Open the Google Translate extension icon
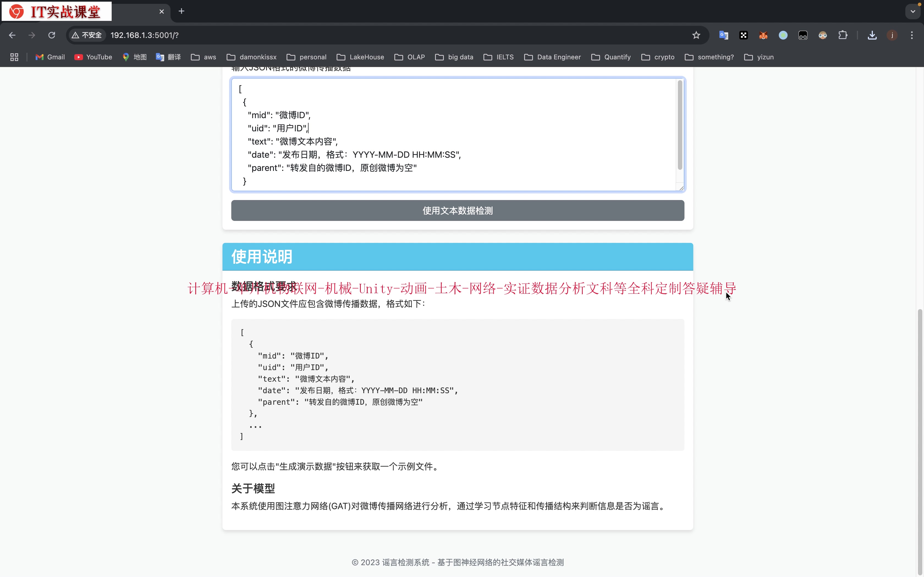This screenshot has width=924, height=577. (x=724, y=35)
